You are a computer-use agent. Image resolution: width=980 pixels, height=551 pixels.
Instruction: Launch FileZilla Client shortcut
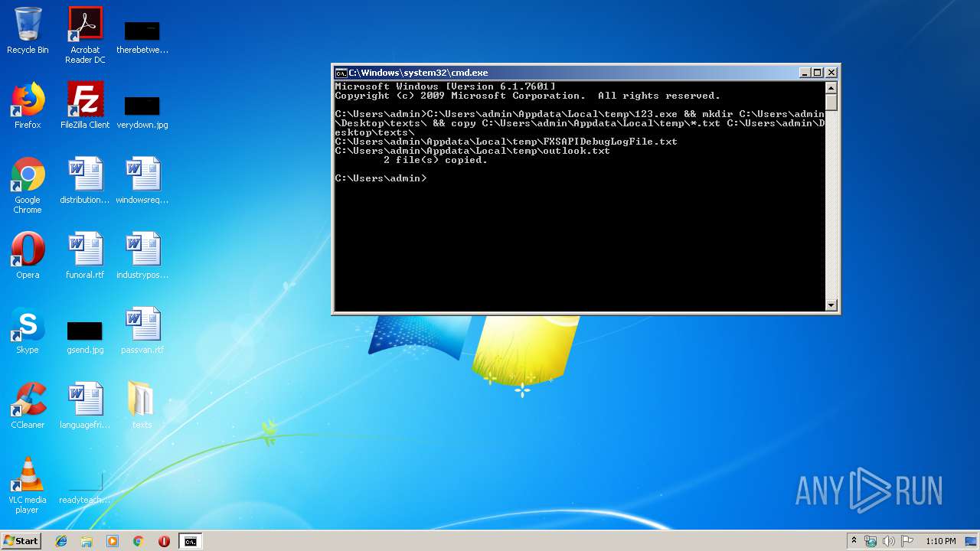pyautogui.click(x=85, y=106)
